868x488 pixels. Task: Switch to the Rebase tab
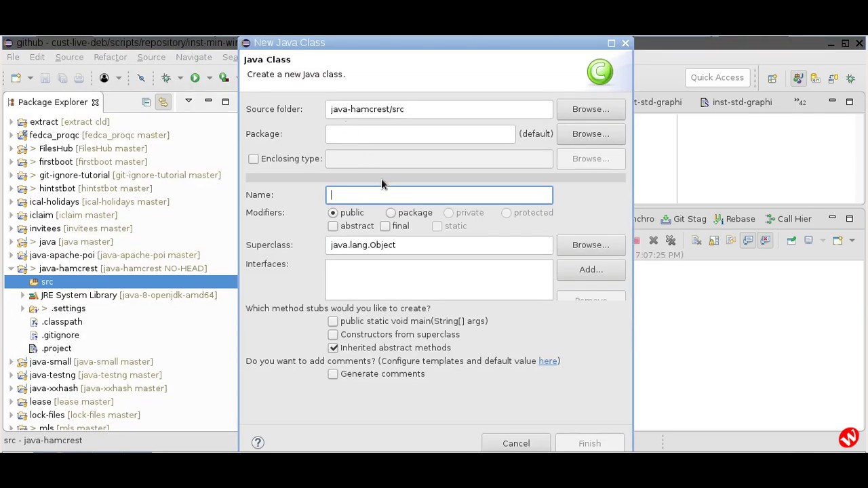click(x=734, y=219)
